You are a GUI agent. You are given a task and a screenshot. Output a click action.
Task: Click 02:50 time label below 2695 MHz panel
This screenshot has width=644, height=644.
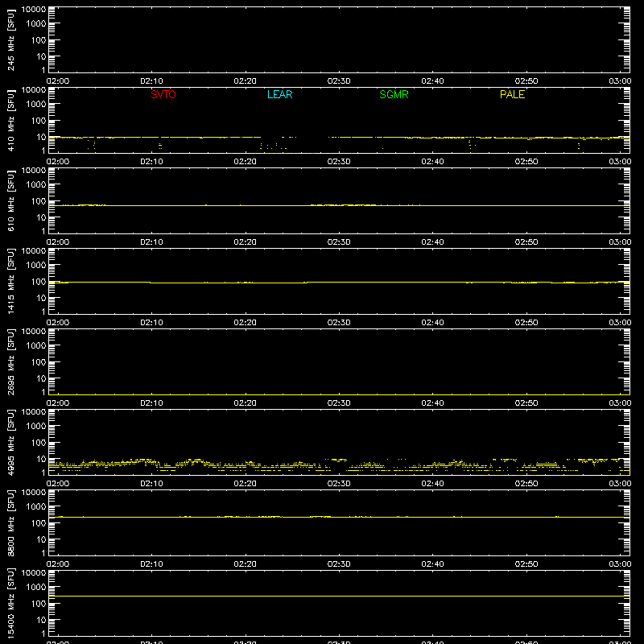(x=526, y=403)
